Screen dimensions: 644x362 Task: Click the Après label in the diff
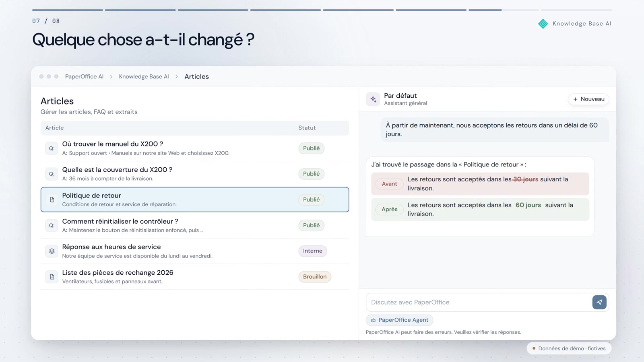(389, 210)
